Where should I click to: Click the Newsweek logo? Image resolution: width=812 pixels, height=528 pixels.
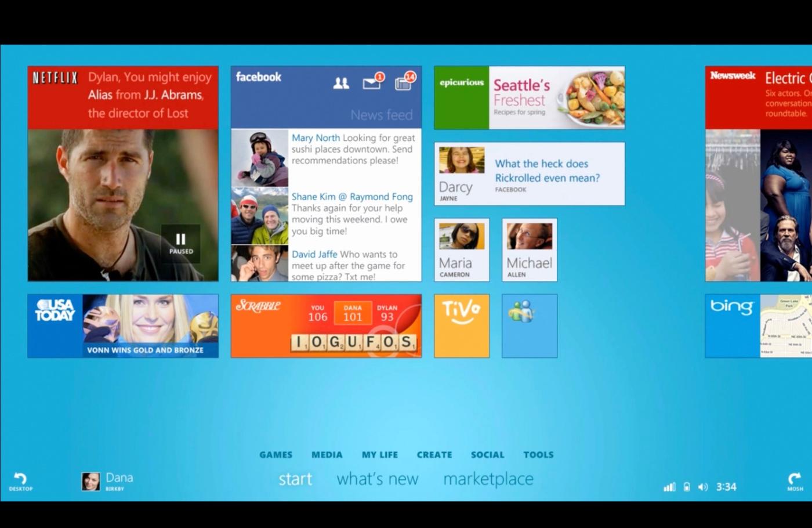click(733, 75)
